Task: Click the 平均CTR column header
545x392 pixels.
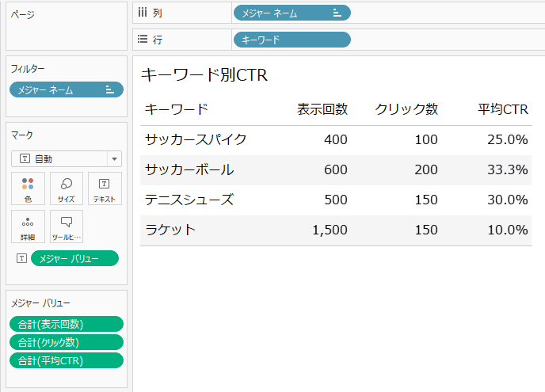Action: click(x=503, y=109)
